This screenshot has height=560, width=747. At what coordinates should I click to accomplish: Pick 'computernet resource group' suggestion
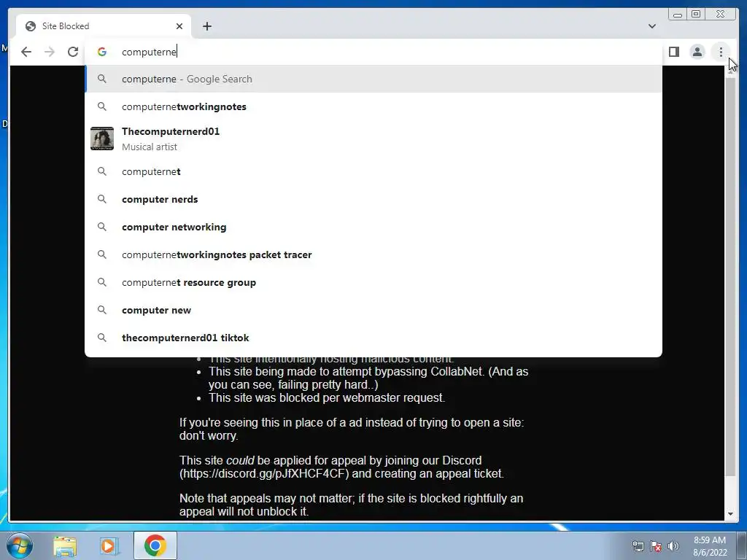(x=373, y=282)
